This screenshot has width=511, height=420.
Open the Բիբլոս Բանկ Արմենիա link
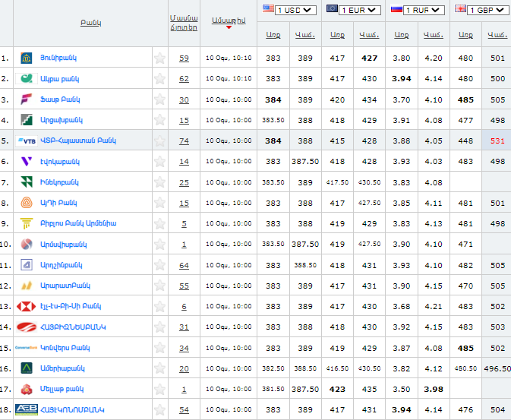tap(78, 223)
